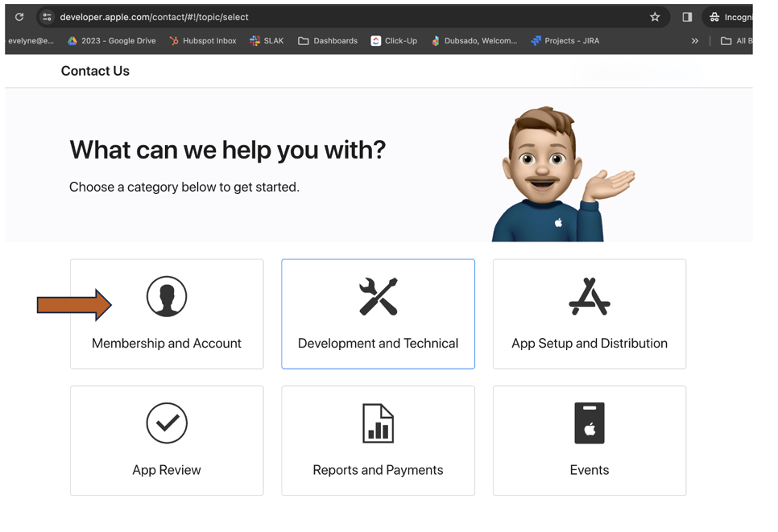Open the Hubspot Inbox bookmark
The height and width of the screenshot is (532, 778).
[203, 41]
